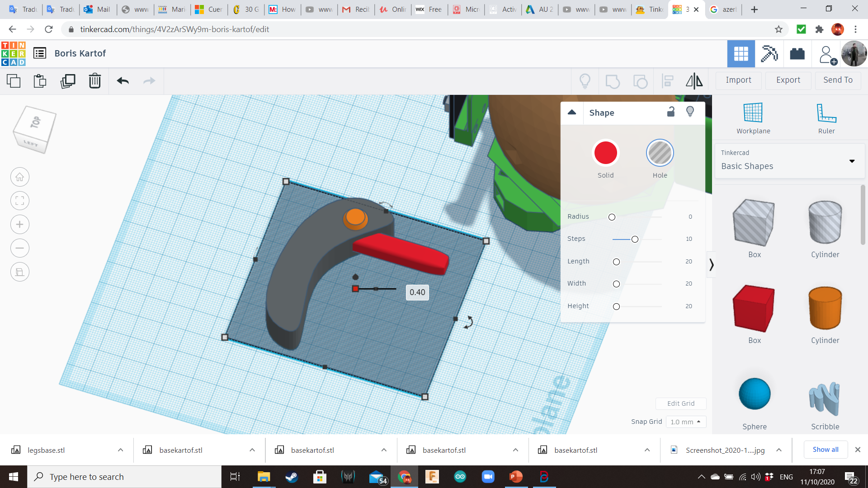The height and width of the screenshot is (488, 868).
Task: Open the Snap Grid 1.0 mm dropdown
Action: pyautogui.click(x=685, y=422)
